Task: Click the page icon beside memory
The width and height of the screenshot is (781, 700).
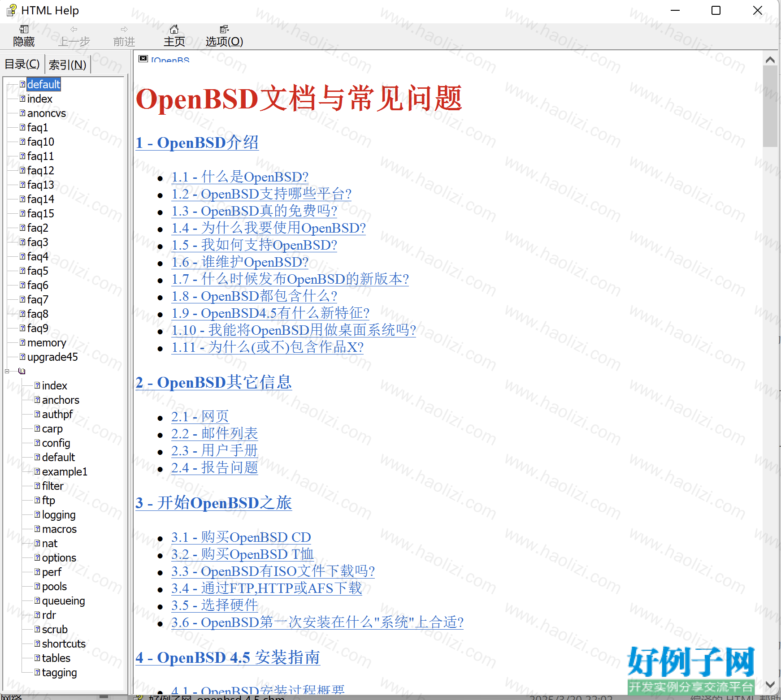Action: point(22,342)
